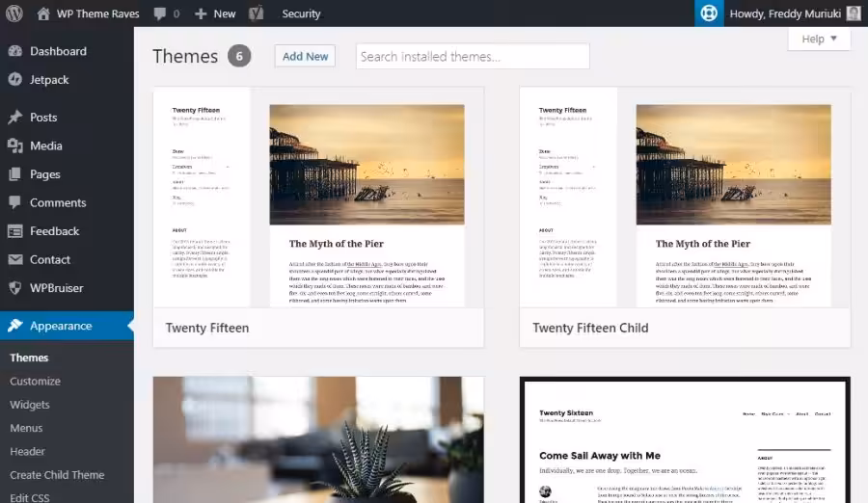
Task: Open the comments bubble icon in admin bar
Action: click(160, 13)
